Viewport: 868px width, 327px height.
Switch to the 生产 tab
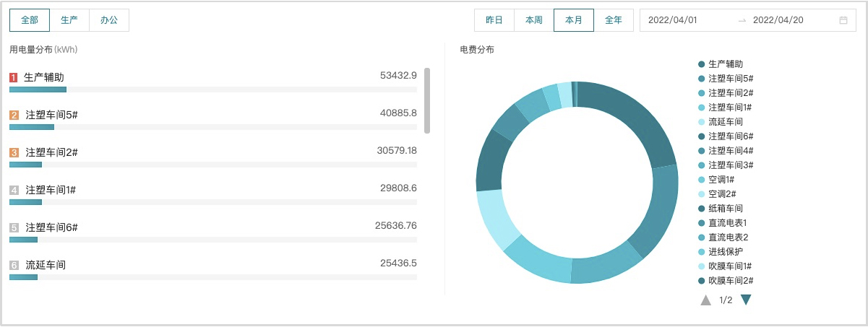point(69,20)
